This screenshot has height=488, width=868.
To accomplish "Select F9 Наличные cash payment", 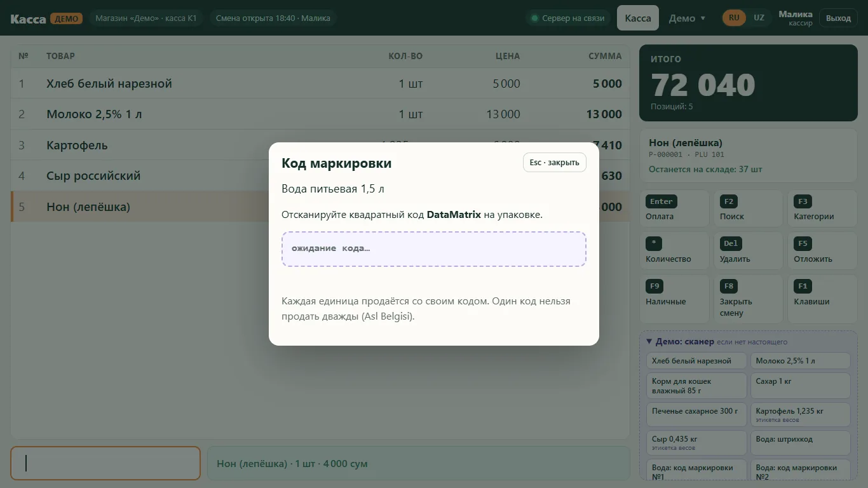I will [x=674, y=299].
